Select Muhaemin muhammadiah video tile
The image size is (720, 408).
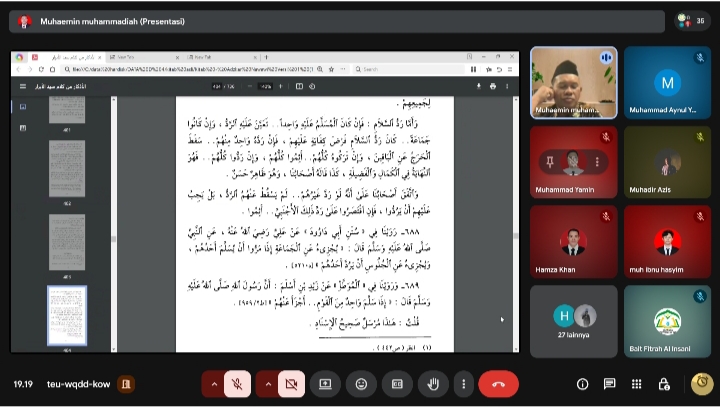tap(574, 83)
